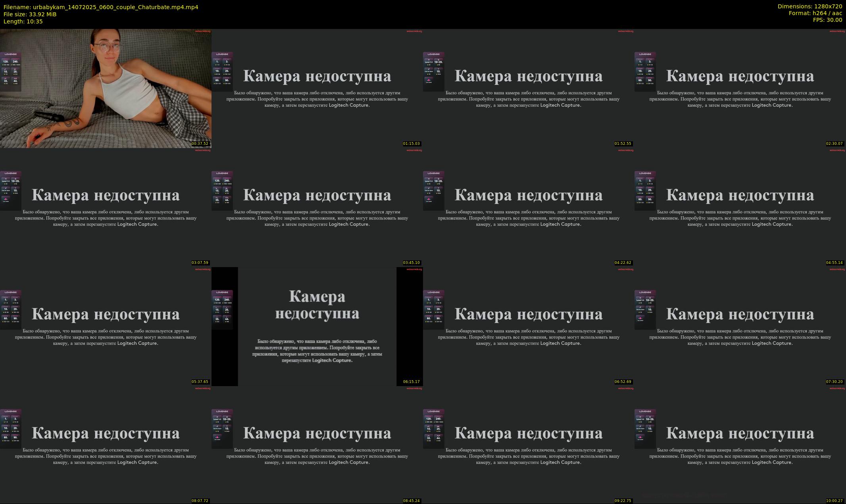Click the Lovense panel in the 10:00.27 frame
This screenshot has width=846, height=504.
645,429
